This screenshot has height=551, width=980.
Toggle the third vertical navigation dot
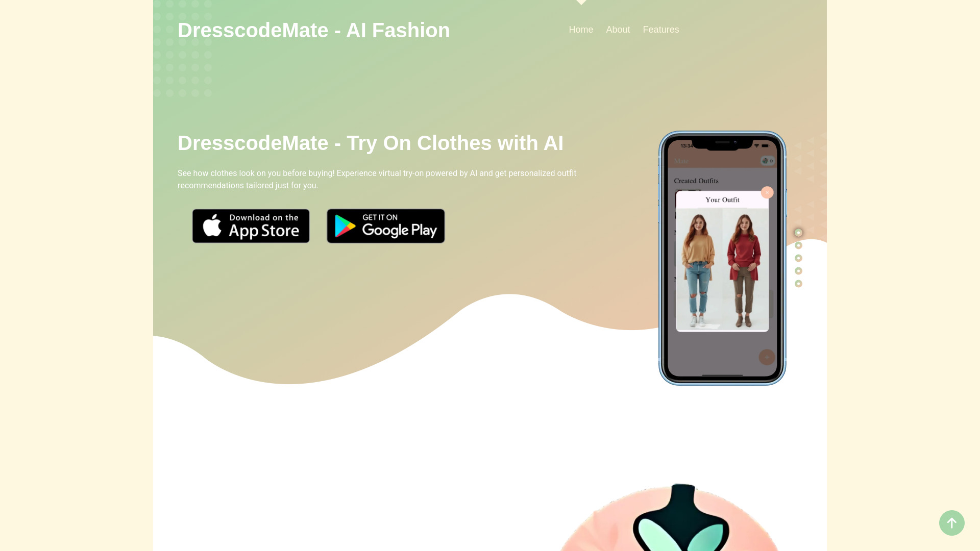point(798,258)
